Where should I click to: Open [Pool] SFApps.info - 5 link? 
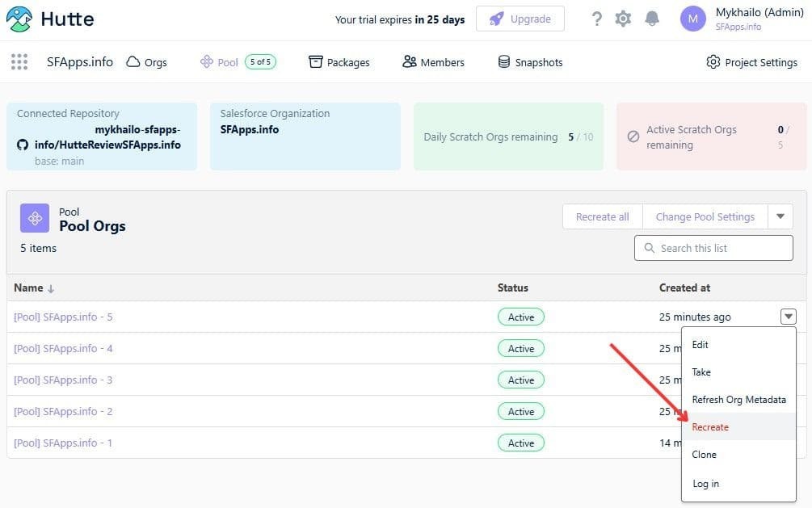[x=63, y=317]
